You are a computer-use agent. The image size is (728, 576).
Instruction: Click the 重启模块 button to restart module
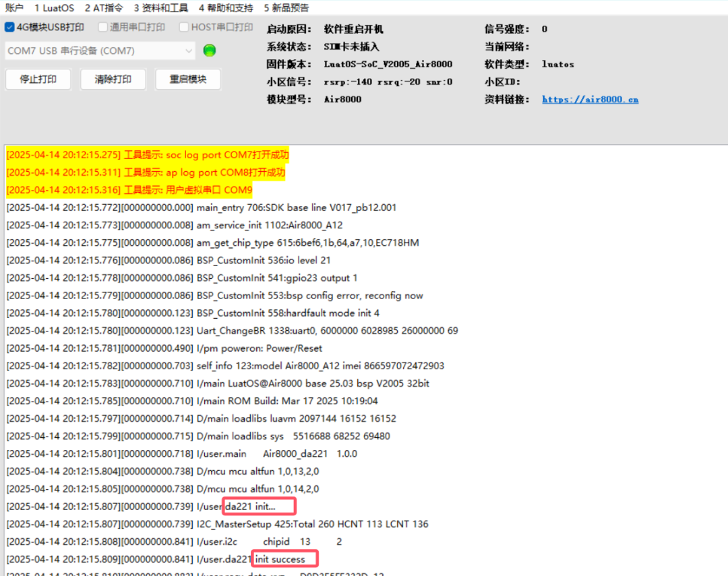tap(188, 79)
